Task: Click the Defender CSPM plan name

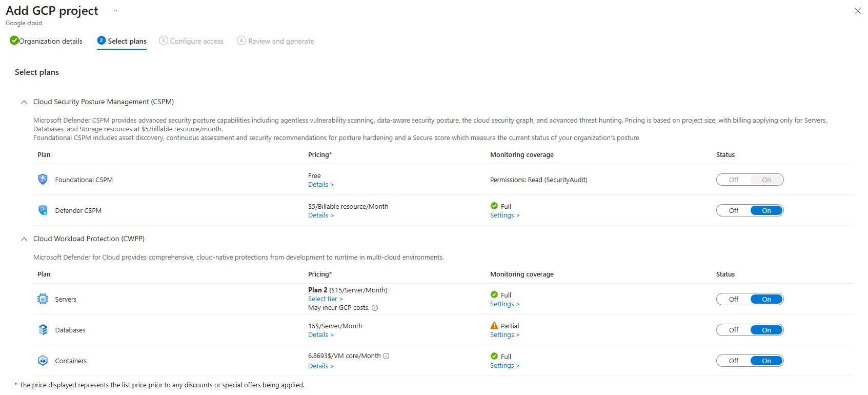Action: [78, 210]
